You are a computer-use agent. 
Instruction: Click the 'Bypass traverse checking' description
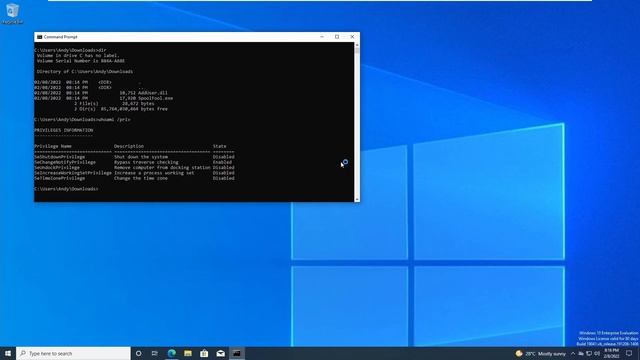[x=146, y=162]
